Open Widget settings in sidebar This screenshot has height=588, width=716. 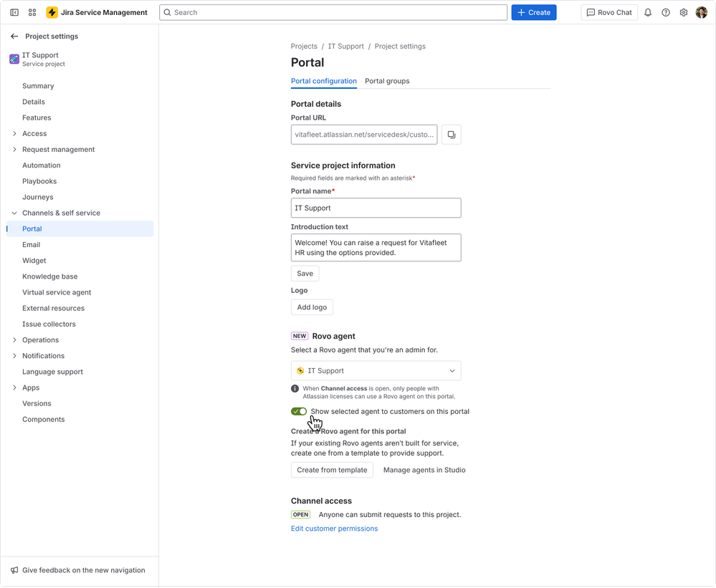click(x=34, y=261)
